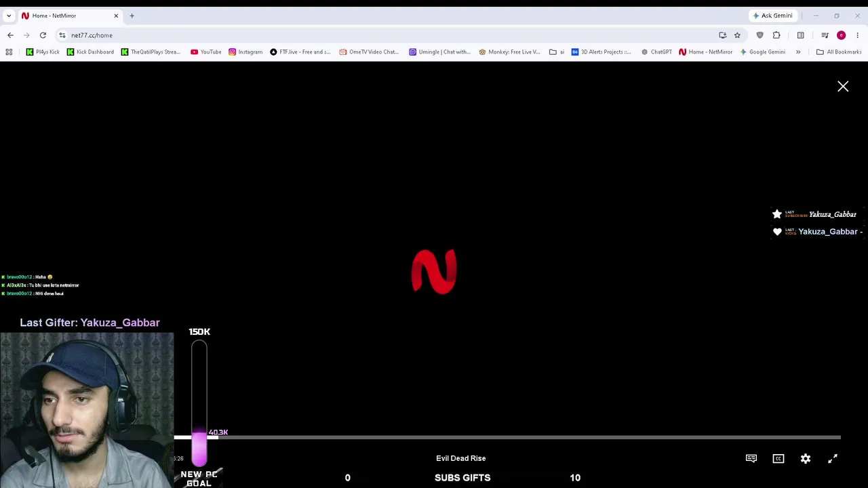This screenshot has width=868, height=488.
Task: Open the FTF.live bookmark
Action: click(300, 52)
